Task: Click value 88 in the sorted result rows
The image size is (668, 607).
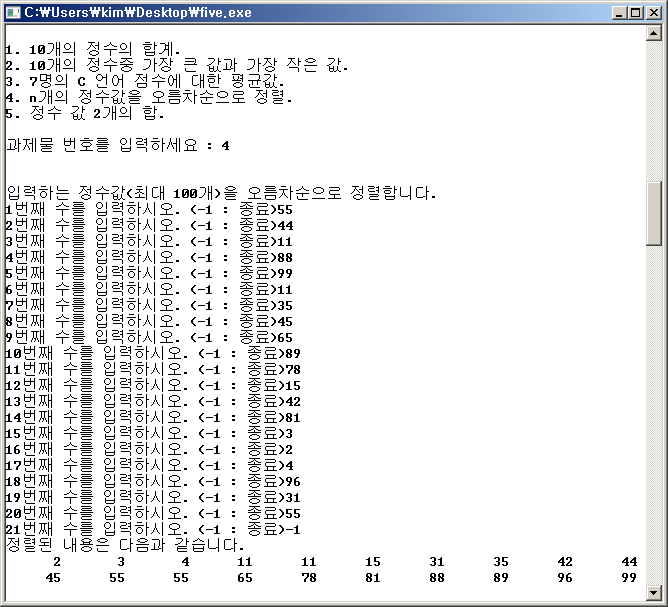Action: [437, 578]
